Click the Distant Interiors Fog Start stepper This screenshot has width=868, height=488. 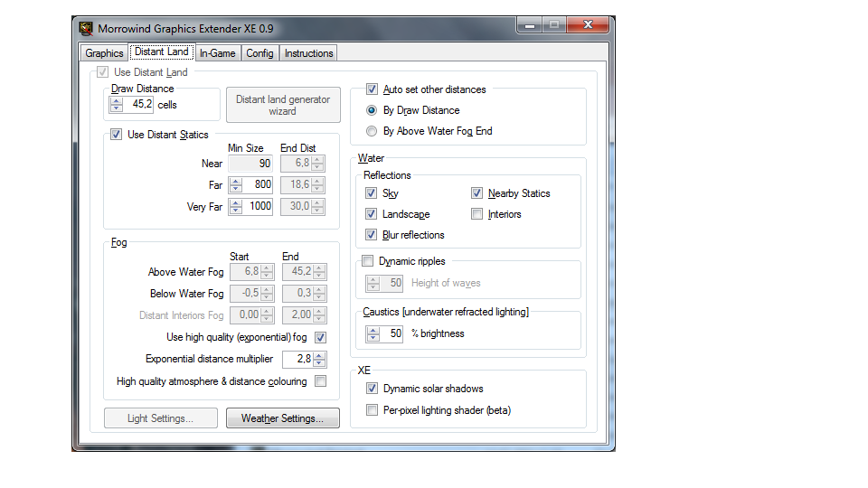(267, 314)
